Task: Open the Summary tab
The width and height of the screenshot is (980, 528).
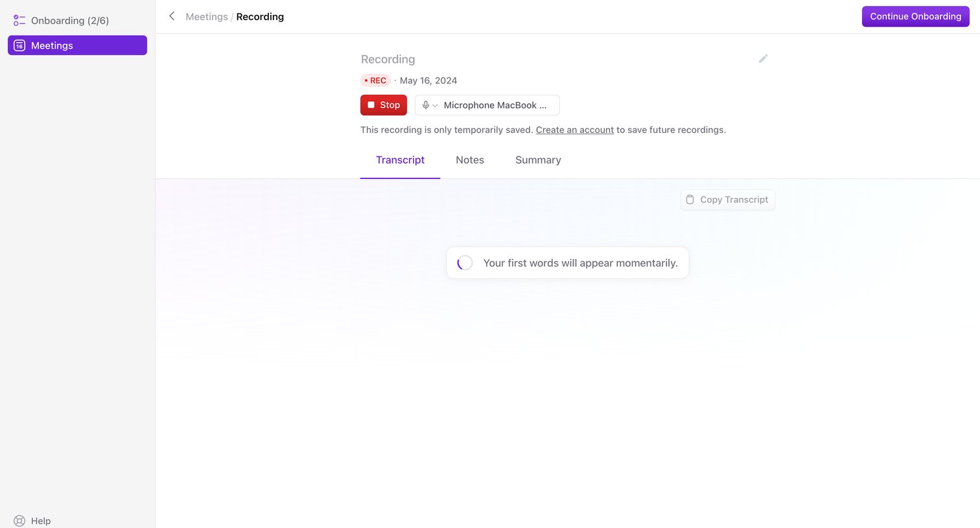Action: (538, 160)
